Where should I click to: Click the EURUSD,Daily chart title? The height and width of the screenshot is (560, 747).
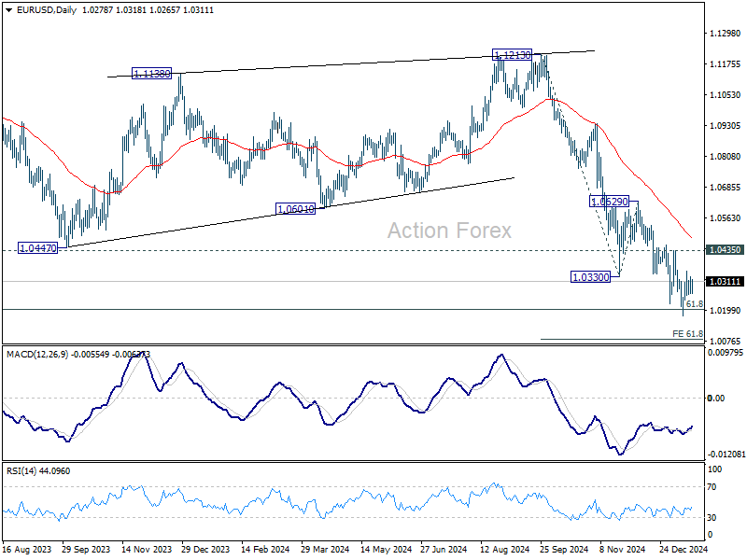(x=46, y=10)
